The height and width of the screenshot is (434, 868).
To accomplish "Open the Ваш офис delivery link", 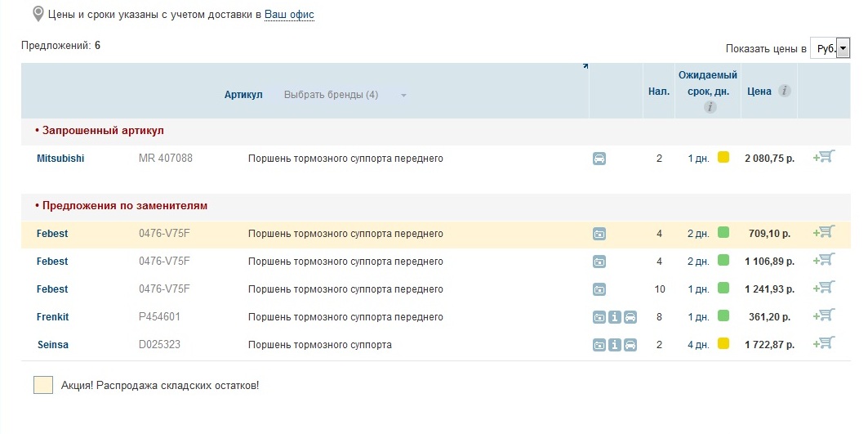I will coord(289,15).
